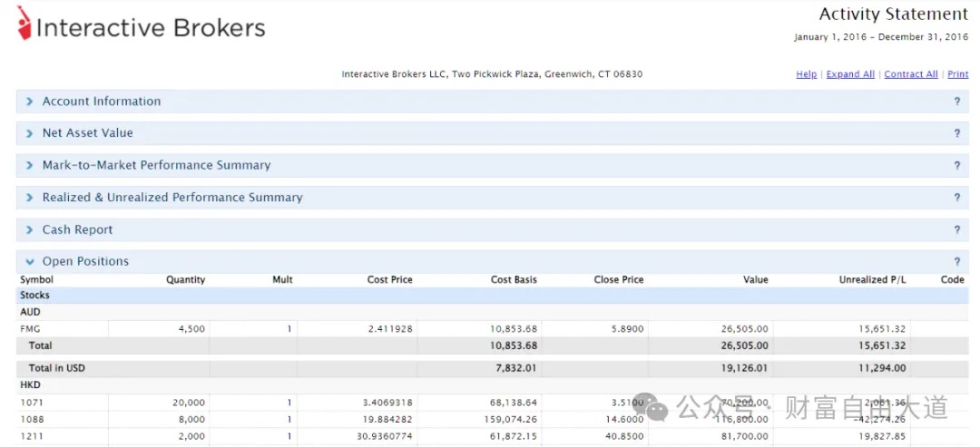Click the Expand All link

[850, 74]
